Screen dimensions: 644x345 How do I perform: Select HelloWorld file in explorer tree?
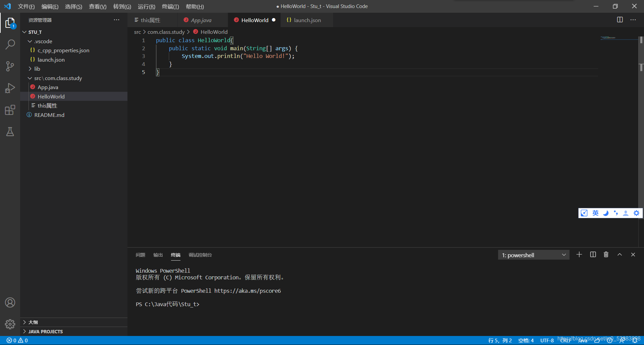pos(74,96)
